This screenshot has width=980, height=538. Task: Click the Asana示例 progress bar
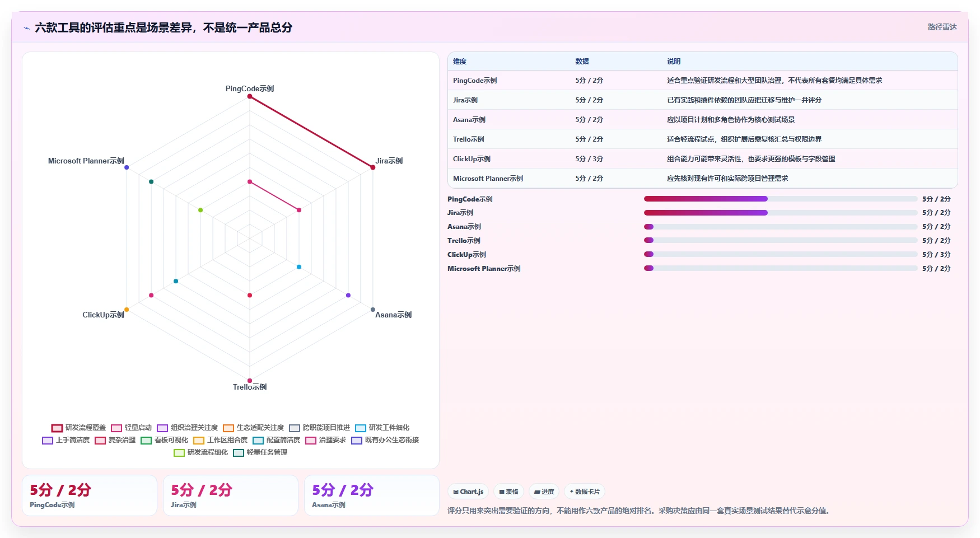pyautogui.click(x=781, y=227)
